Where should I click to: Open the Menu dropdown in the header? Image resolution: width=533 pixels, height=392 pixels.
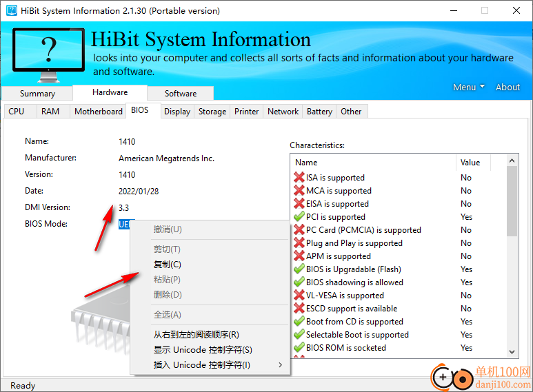[468, 87]
